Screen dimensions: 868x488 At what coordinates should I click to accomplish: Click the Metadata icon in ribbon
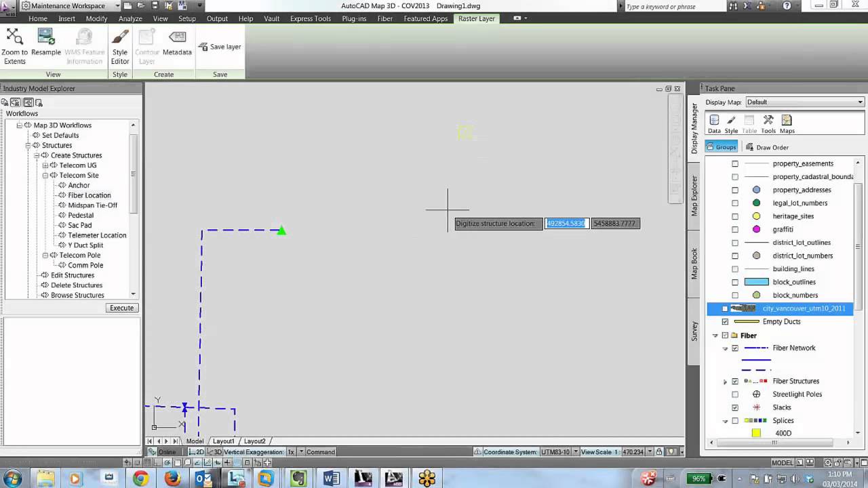click(177, 37)
